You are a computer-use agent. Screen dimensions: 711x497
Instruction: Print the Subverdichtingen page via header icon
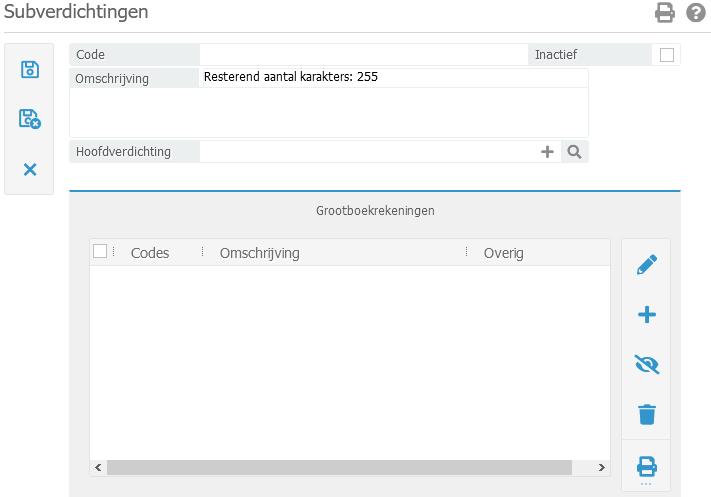(665, 13)
